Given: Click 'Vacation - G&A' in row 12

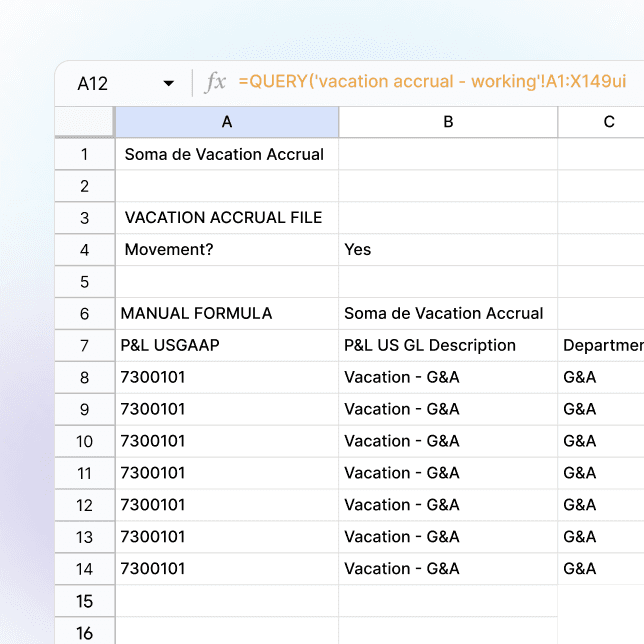Looking at the screenshot, I should pyautogui.click(x=448, y=505).
